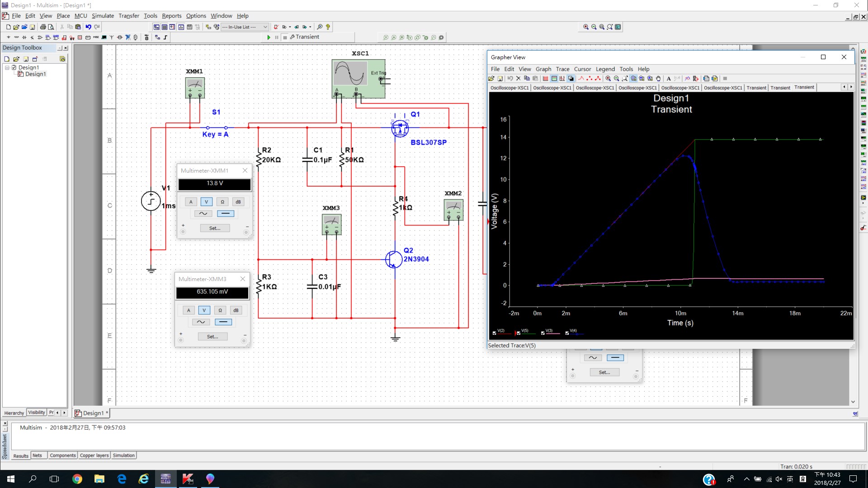
Task: Open the Trace menu in Grapher View
Action: (x=562, y=69)
